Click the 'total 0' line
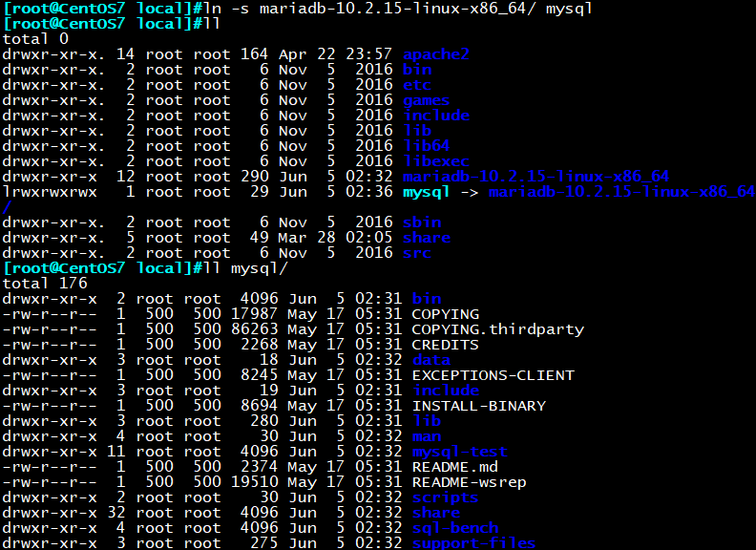The height and width of the screenshot is (550, 756). (x=35, y=39)
